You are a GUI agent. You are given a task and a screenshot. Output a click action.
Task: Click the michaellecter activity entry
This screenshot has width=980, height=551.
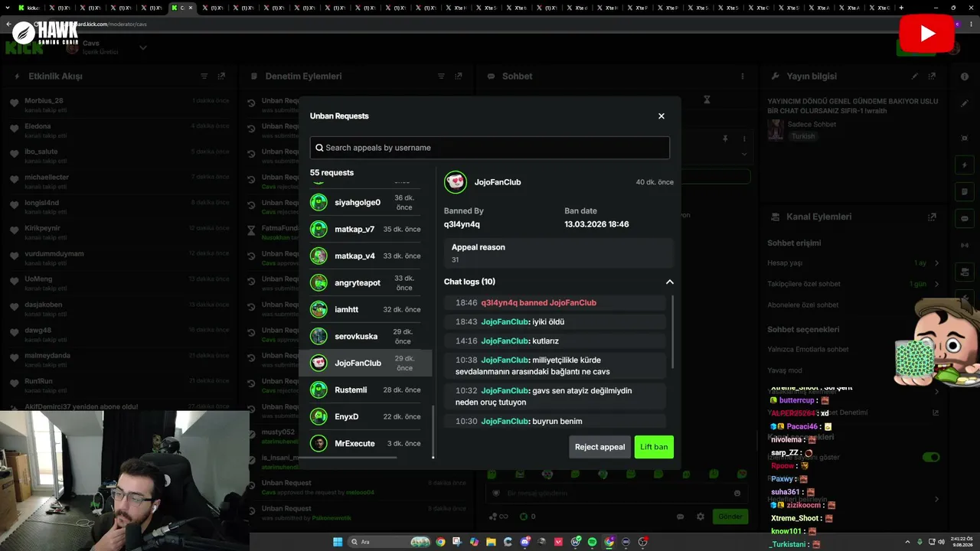[120, 181]
